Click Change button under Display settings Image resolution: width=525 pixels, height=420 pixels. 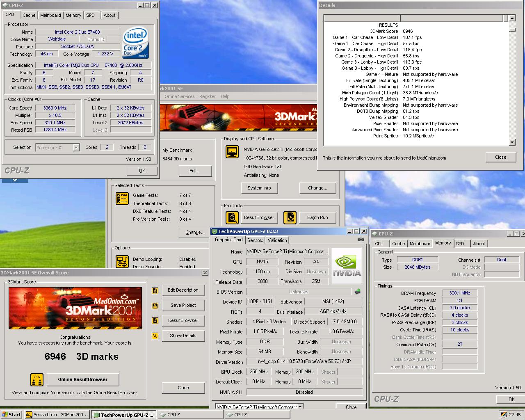tap(317, 188)
